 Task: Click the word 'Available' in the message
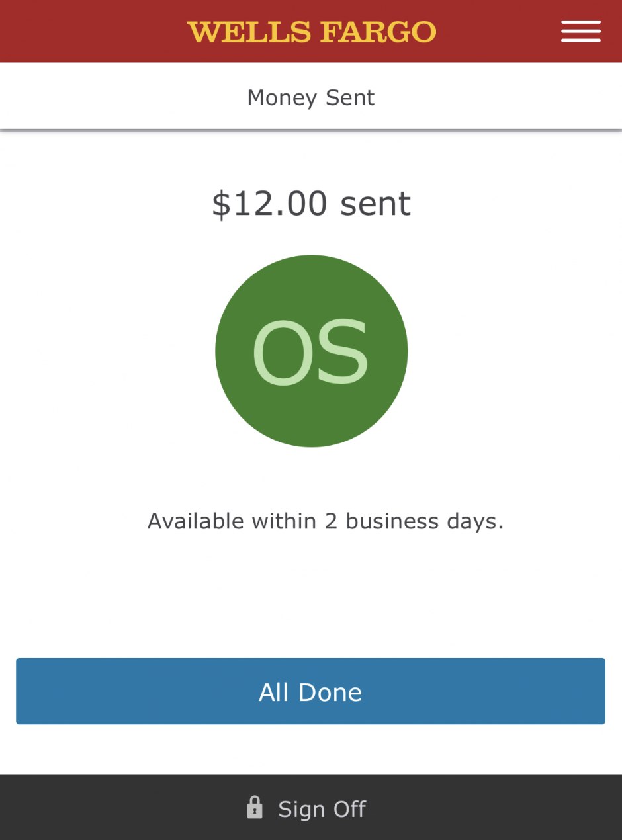pyautogui.click(x=195, y=521)
